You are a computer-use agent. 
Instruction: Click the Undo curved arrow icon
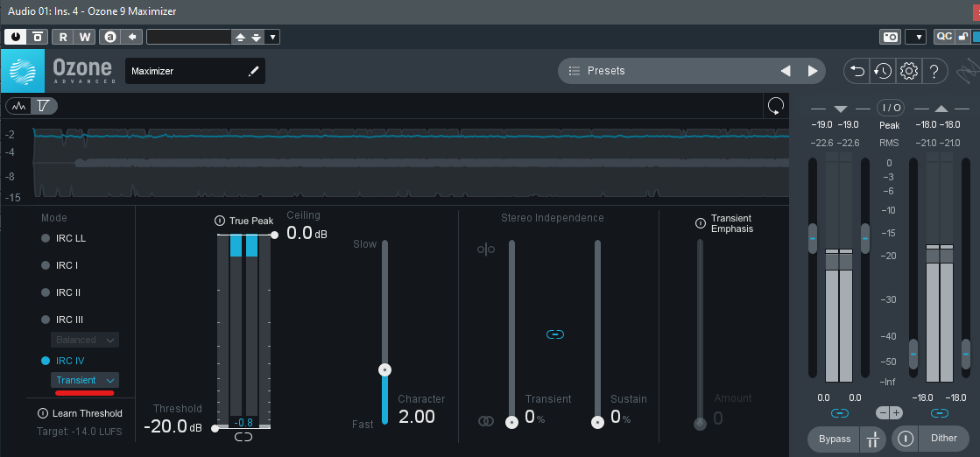pyautogui.click(x=857, y=71)
